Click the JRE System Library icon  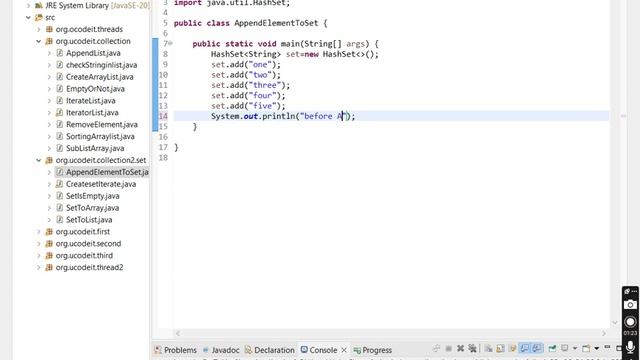39,5
